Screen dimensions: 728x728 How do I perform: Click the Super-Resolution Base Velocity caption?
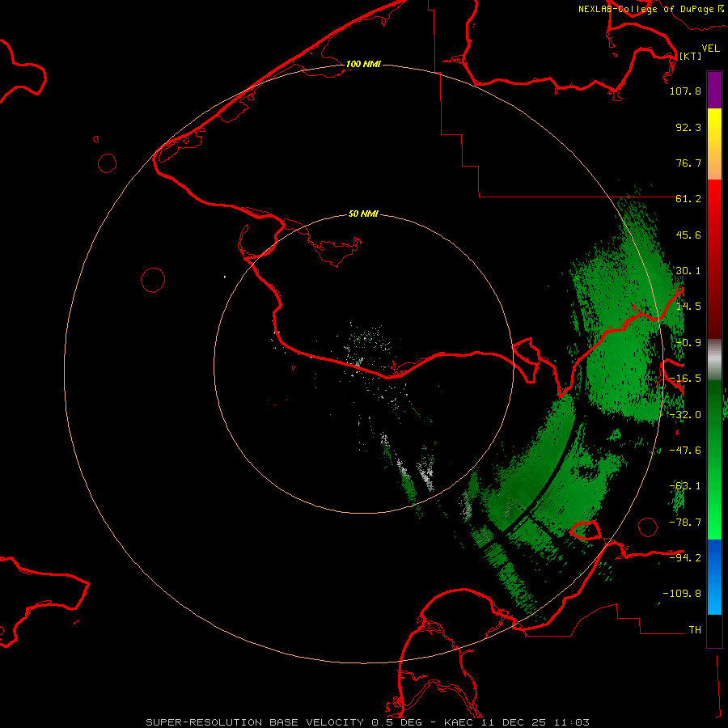[368, 722]
